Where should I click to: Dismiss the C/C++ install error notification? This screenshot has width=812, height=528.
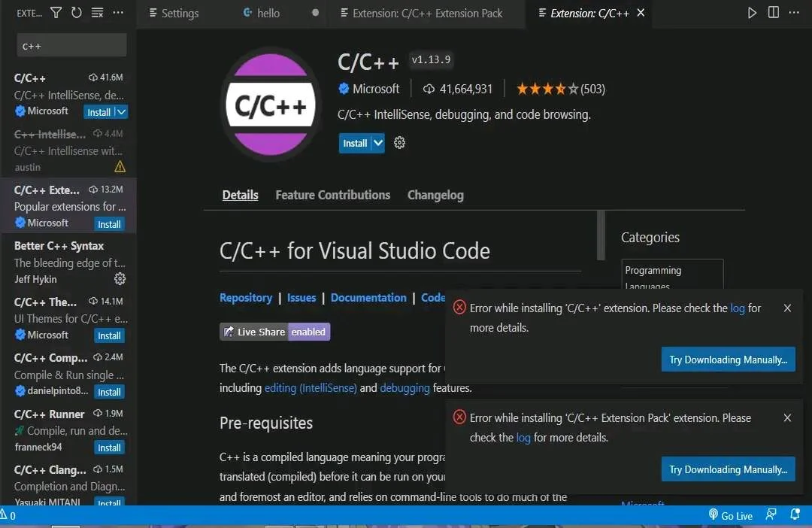[x=787, y=308]
